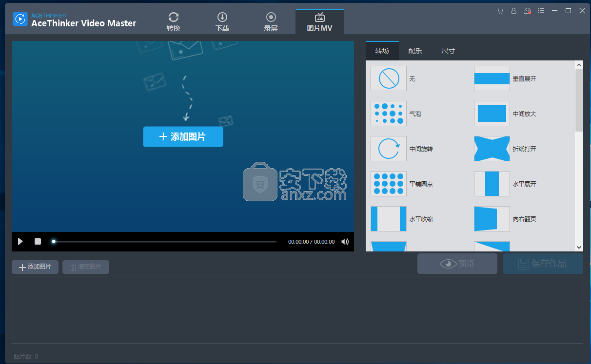The height and width of the screenshot is (364, 591).
Task: Mute the preview with the speaker icon
Action: (345, 242)
